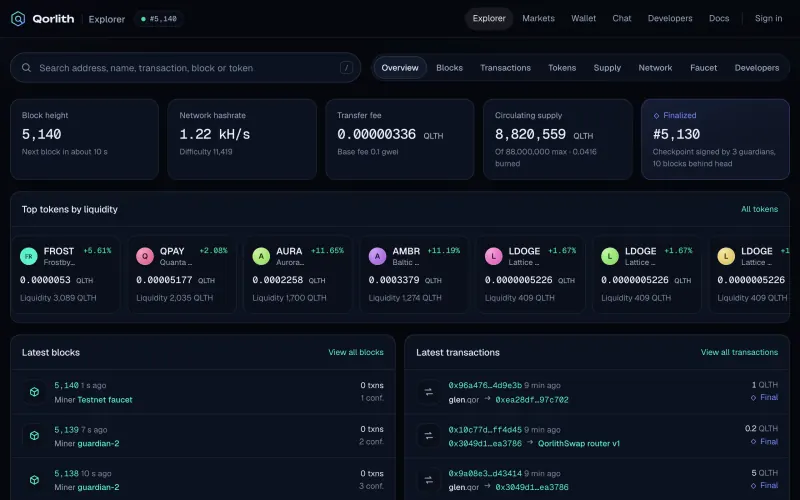The width and height of the screenshot is (800, 500).
Task: Click the AURA token avatar
Action: pyautogui.click(x=261, y=256)
